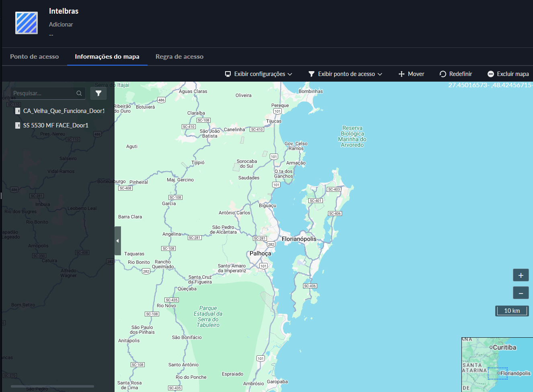The width and height of the screenshot is (533, 392).
Task: Click the Mover crosshair icon
Action: click(x=401, y=74)
